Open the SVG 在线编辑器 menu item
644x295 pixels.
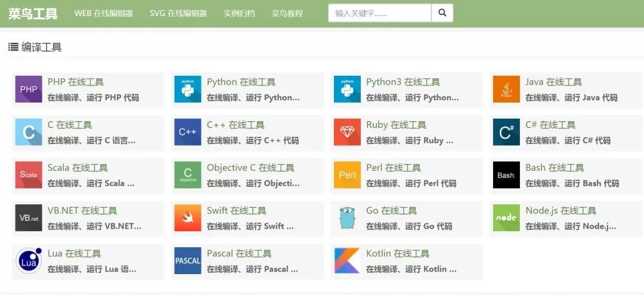[178, 13]
